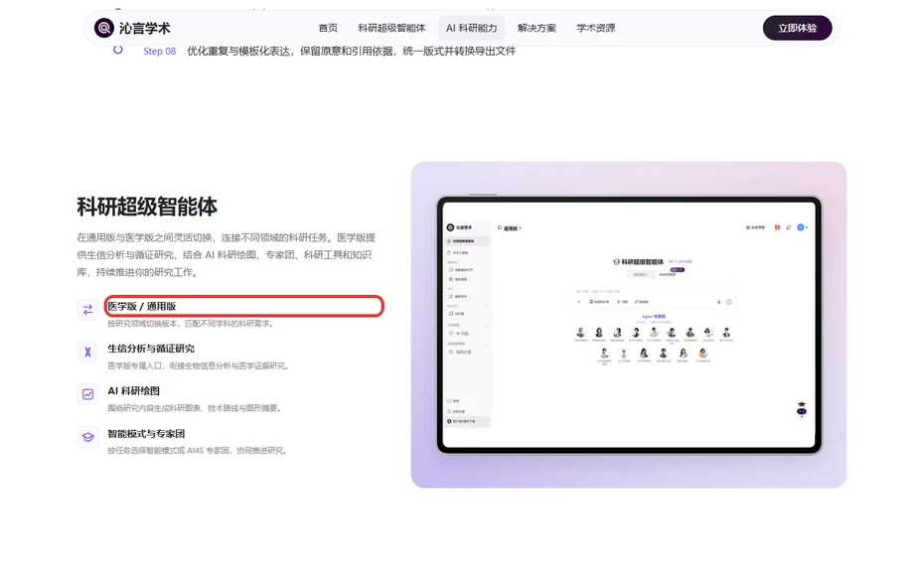This screenshot has height=577, width=924.
Task: Select the 生信分析与循证研究 feature title
Action: click(151, 349)
